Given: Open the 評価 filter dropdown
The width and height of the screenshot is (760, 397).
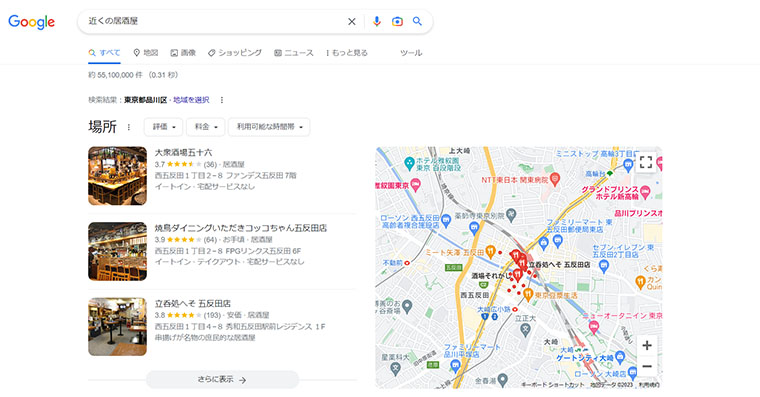Looking at the screenshot, I should click(163, 127).
